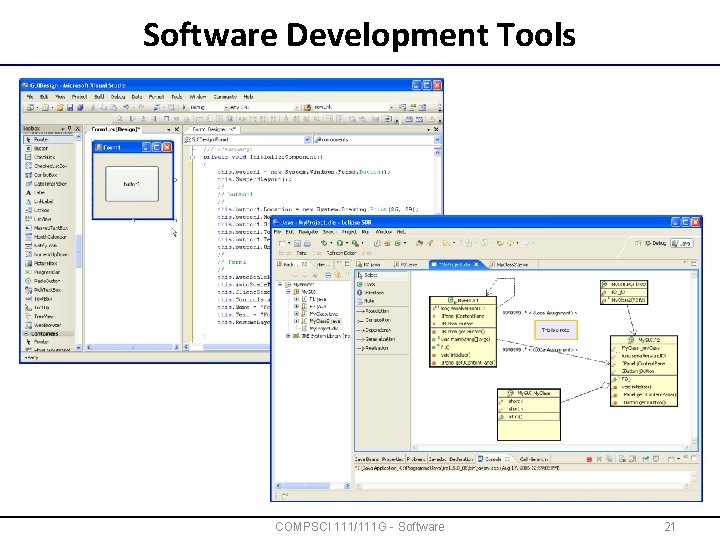Switch to the Console tab in Eclipse
This screenshot has height=540, width=720.
point(494,459)
